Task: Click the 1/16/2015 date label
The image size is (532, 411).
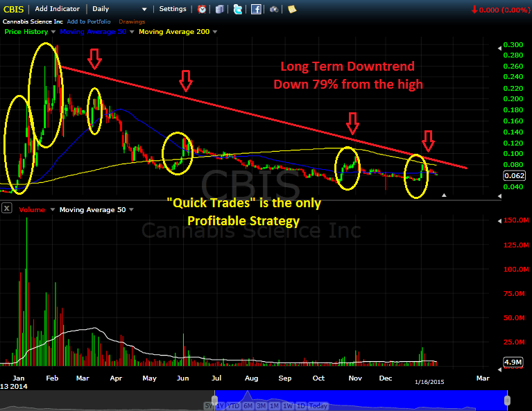Action: pyautogui.click(x=429, y=382)
